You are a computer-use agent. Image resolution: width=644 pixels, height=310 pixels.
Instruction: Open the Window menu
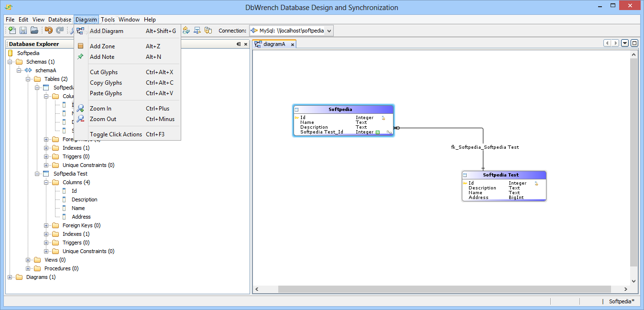coord(129,20)
